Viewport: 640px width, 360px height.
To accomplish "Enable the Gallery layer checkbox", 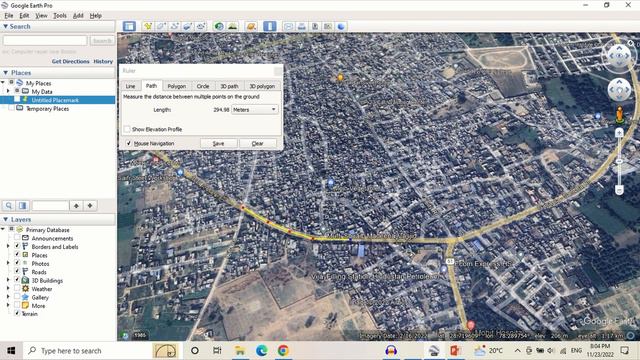I will pos(17,297).
